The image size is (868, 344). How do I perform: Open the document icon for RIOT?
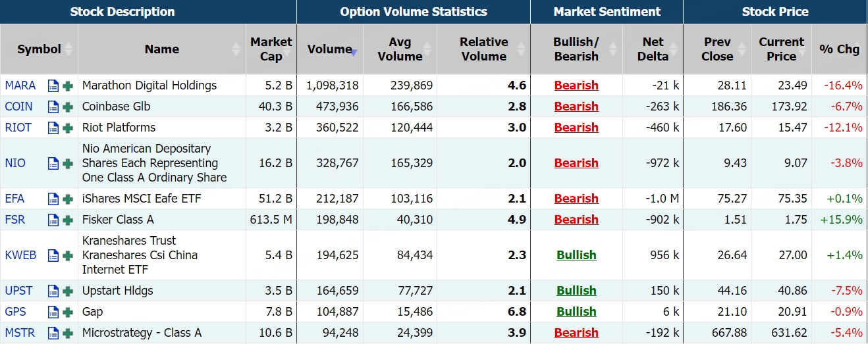53,128
